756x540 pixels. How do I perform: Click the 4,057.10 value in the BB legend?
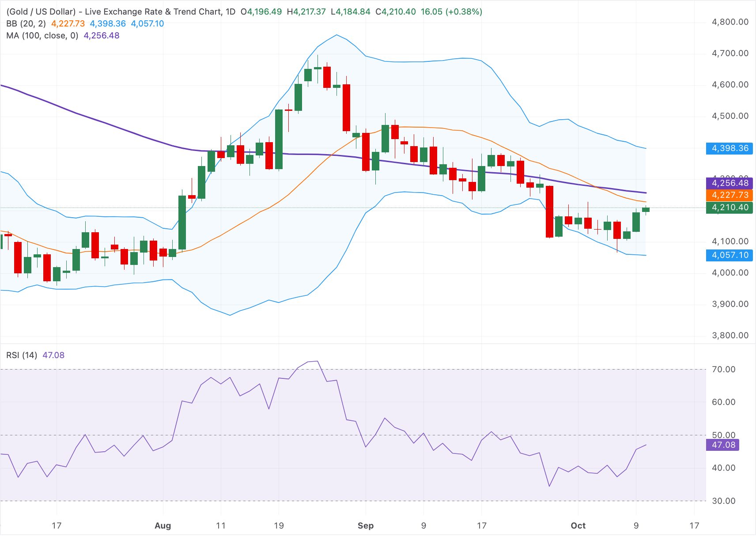point(147,23)
